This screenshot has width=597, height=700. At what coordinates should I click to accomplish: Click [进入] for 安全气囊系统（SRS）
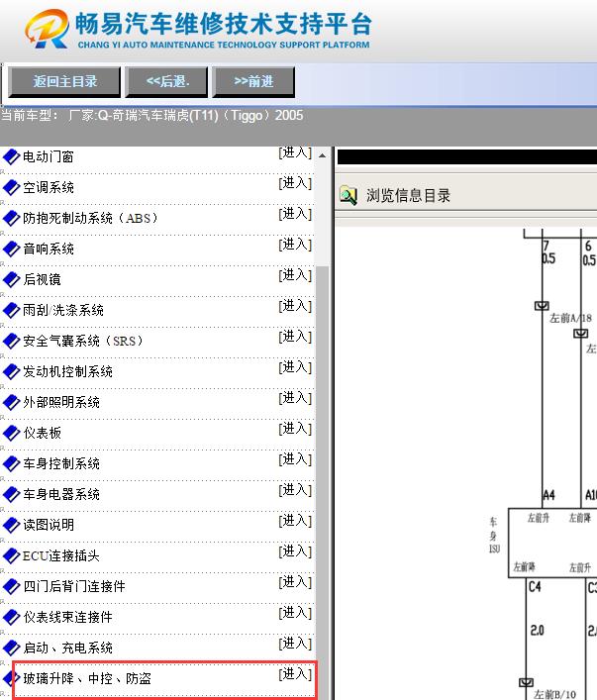pos(295,337)
